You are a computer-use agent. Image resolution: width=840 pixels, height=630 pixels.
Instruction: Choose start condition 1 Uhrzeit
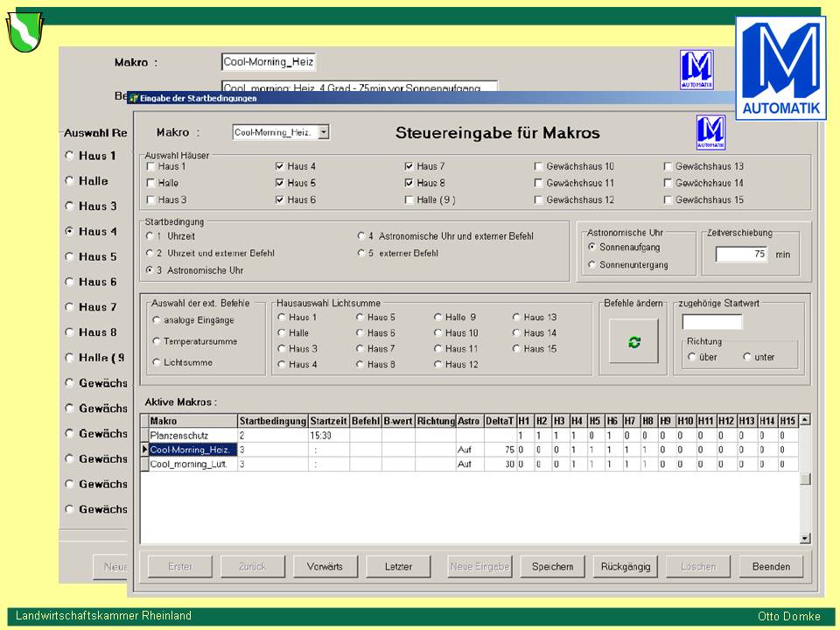click(x=150, y=236)
